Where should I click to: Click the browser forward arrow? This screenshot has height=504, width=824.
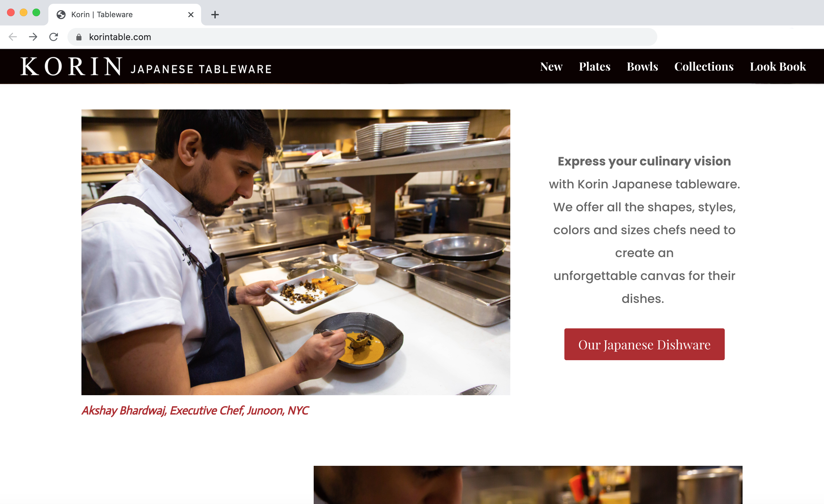pyautogui.click(x=33, y=37)
